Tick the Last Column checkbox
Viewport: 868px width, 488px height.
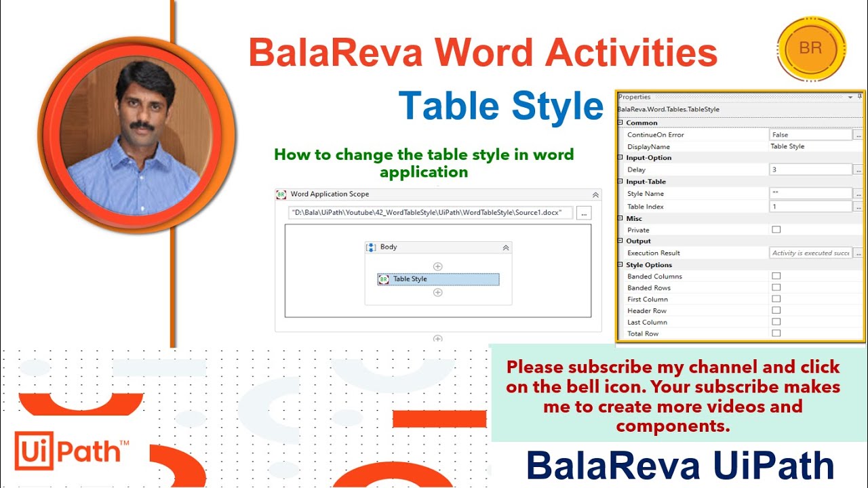pos(776,322)
